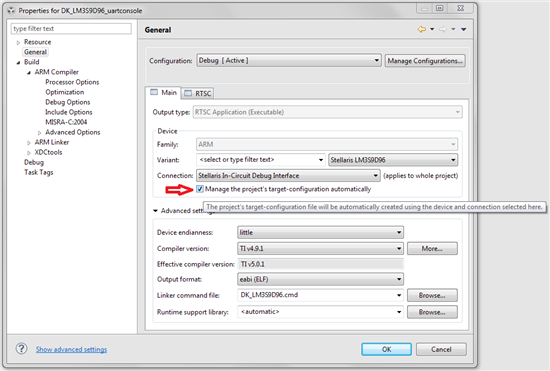Open the view menu triangle in header

464,29
